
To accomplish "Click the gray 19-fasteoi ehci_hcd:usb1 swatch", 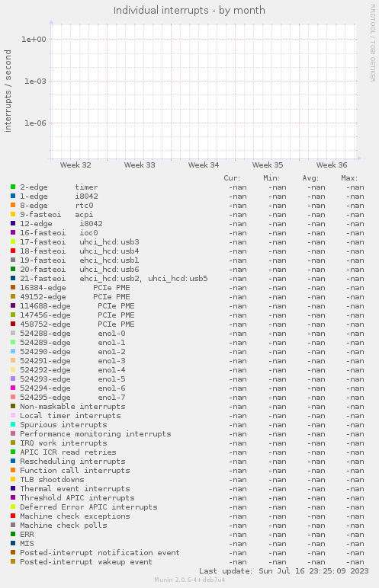I will [x=13, y=260].
